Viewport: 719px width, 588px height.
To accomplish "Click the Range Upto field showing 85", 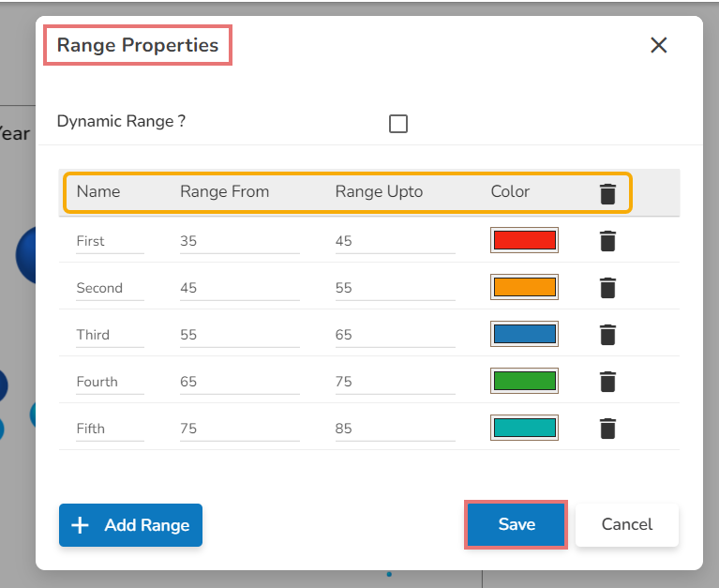I will point(395,429).
